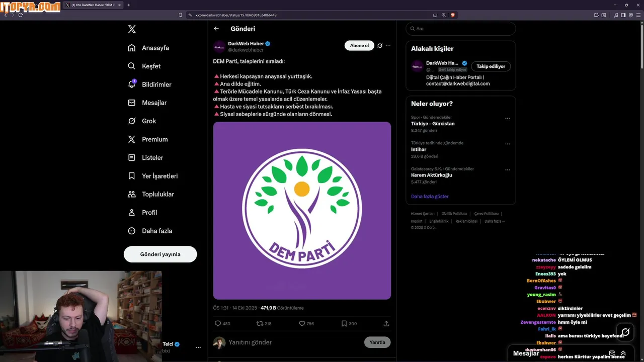The height and width of the screenshot is (362, 644).
Task: Open the DEM Parti image
Action: [302, 211]
